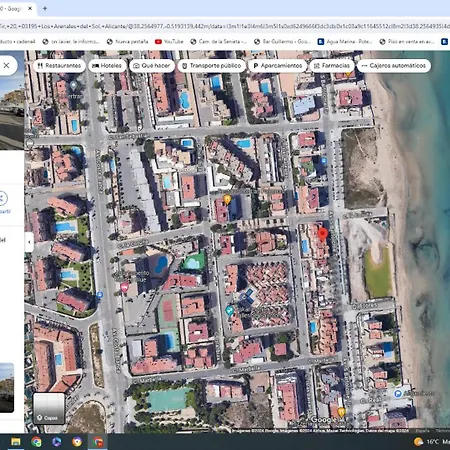Collapse the side panel with arrow
The width and height of the screenshot is (450, 450).
point(29,242)
